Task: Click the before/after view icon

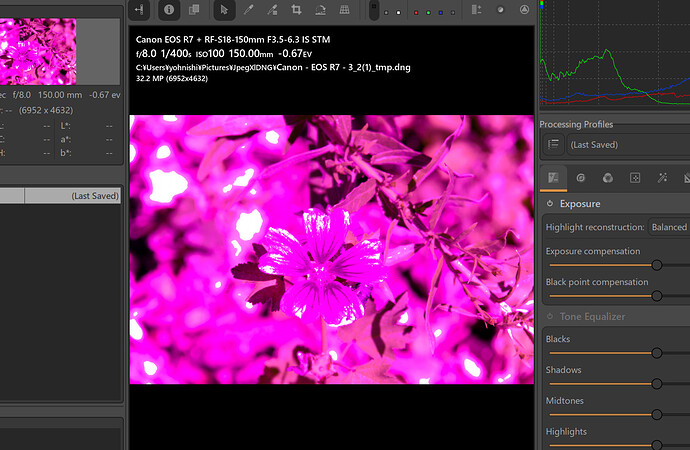Action: pyautogui.click(x=194, y=9)
